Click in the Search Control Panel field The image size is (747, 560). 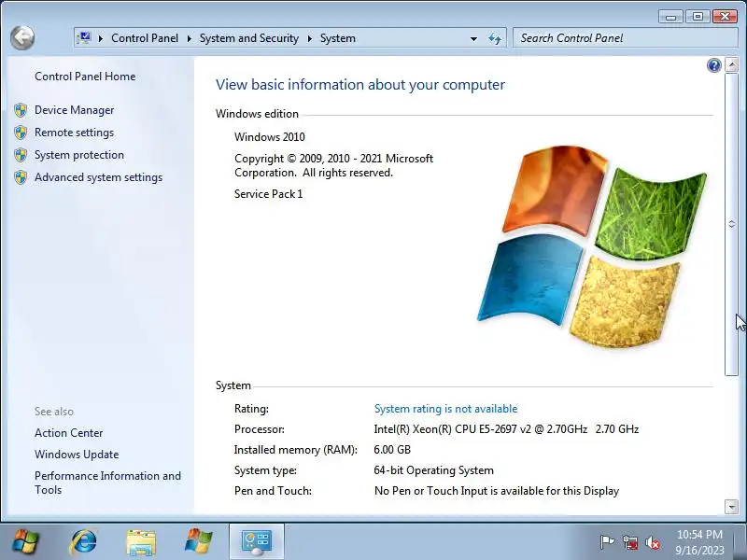click(x=625, y=38)
